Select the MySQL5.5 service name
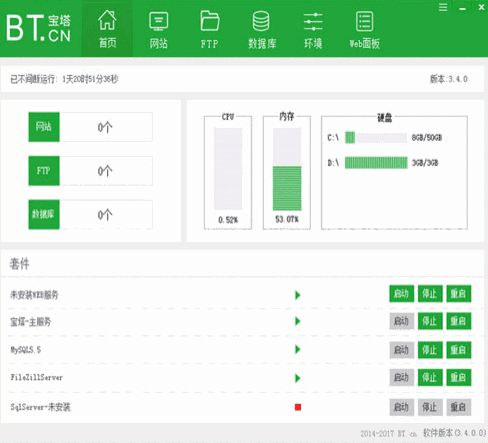 26,350
